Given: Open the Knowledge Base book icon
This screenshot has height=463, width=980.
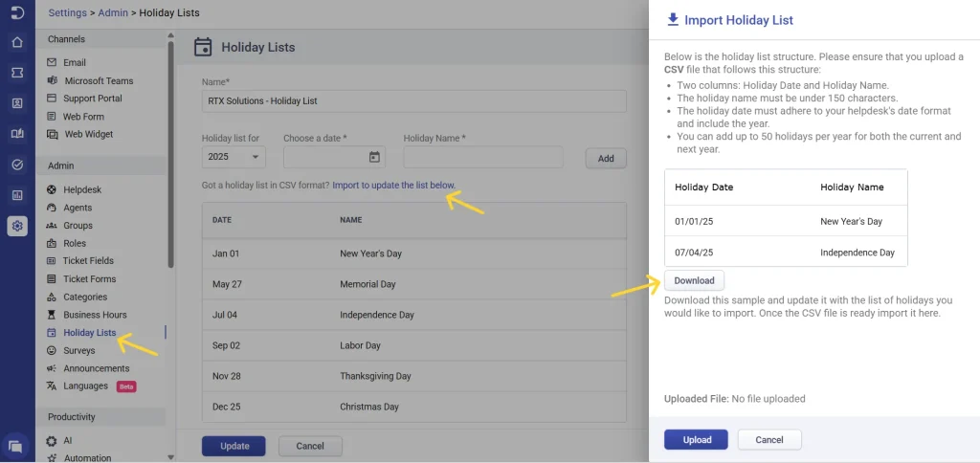Looking at the screenshot, I should (x=17, y=134).
